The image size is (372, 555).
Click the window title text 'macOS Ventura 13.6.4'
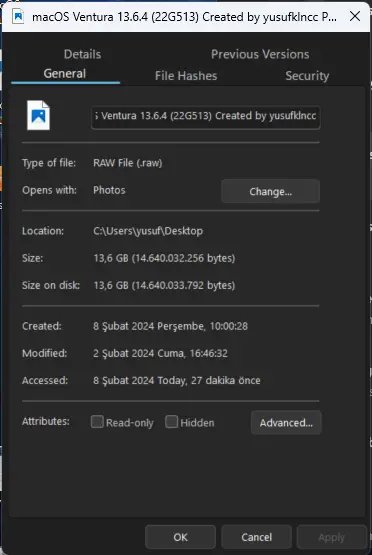tap(90, 17)
